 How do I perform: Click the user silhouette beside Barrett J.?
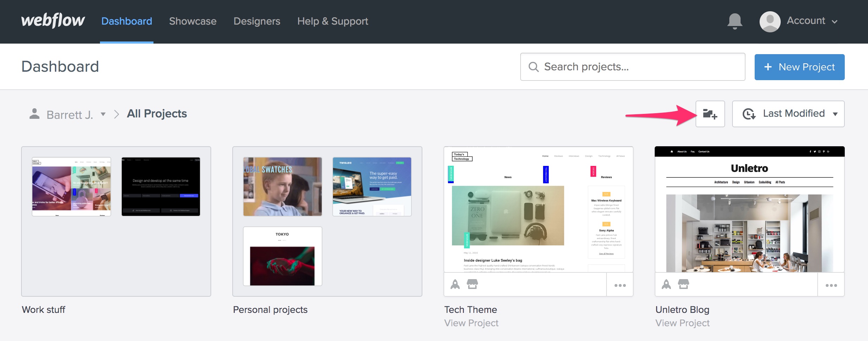34,114
